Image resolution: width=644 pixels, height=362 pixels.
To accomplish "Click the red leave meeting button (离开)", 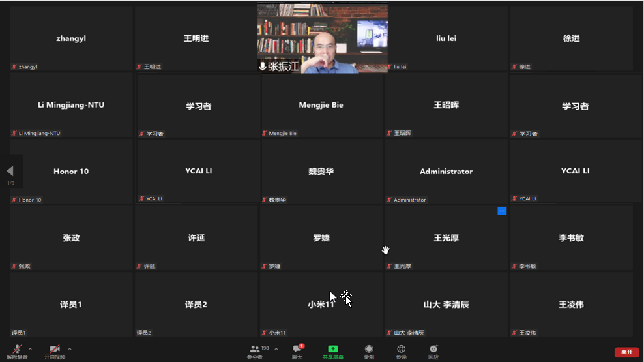I will pos(626,352).
